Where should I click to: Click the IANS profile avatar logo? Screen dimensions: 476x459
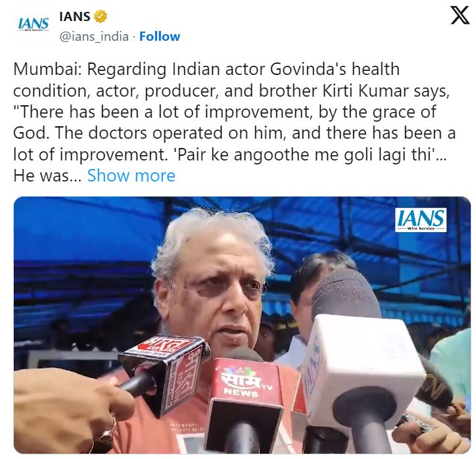34,24
